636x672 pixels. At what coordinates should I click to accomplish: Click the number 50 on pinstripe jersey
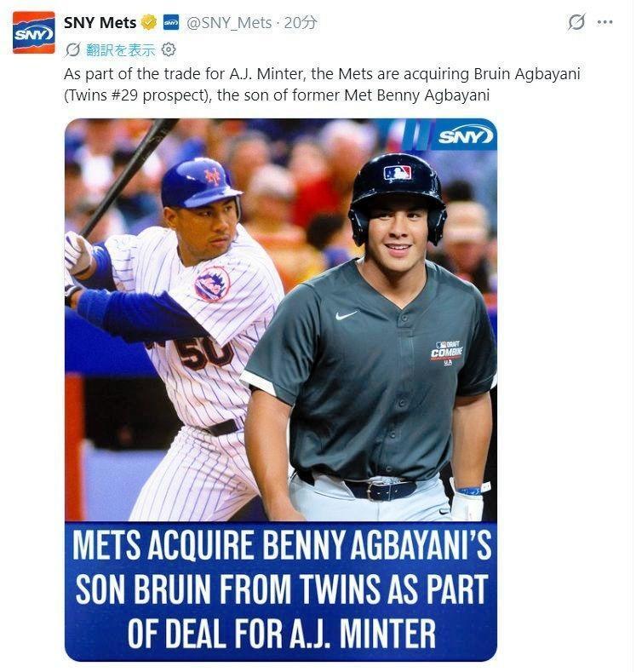coord(203,353)
